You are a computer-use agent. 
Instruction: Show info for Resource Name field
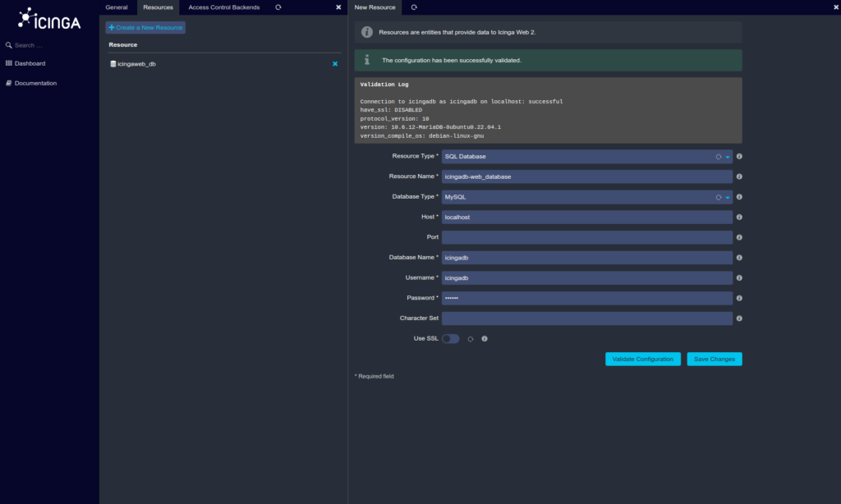pyautogui.click(x=739, y=176)
